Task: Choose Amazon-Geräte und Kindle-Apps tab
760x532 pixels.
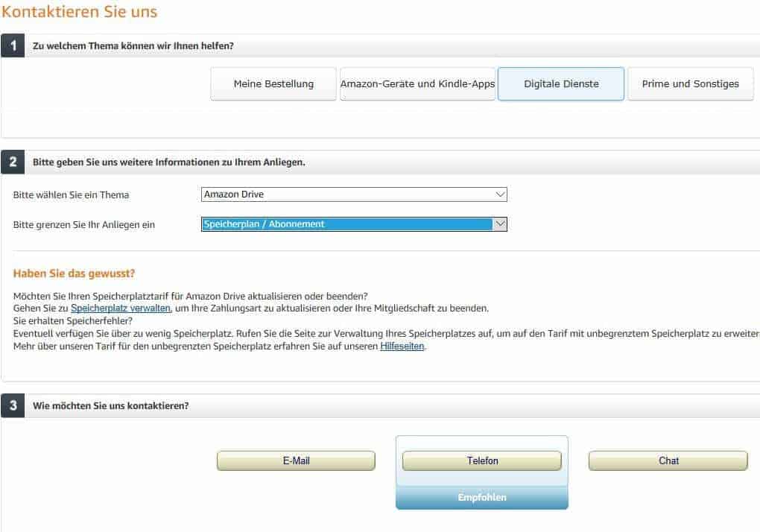Action: tap(417, 83)
